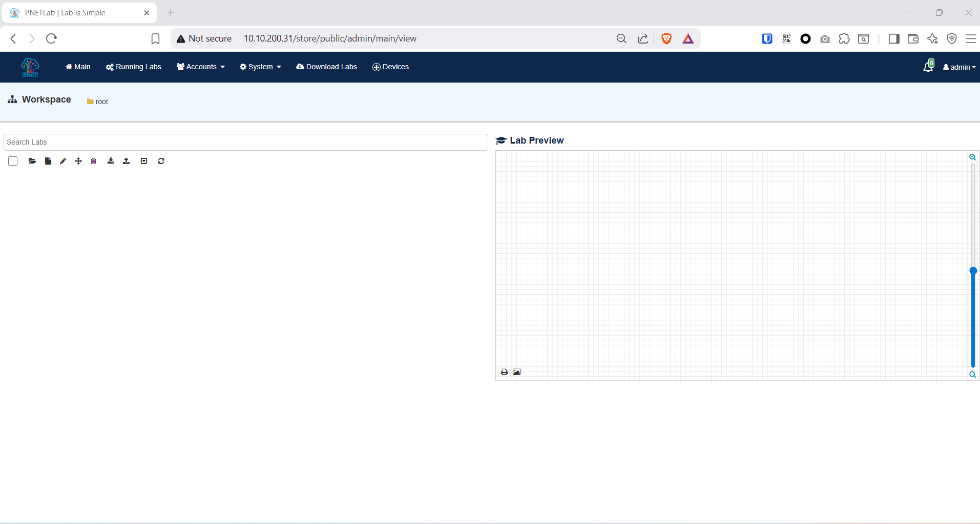Refresh the lab list with the sync icon
This screenshot has width=980, height=524.
(161, 161)
